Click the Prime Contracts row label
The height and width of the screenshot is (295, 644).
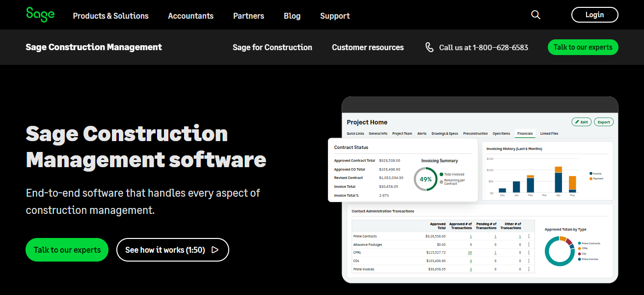365,236
